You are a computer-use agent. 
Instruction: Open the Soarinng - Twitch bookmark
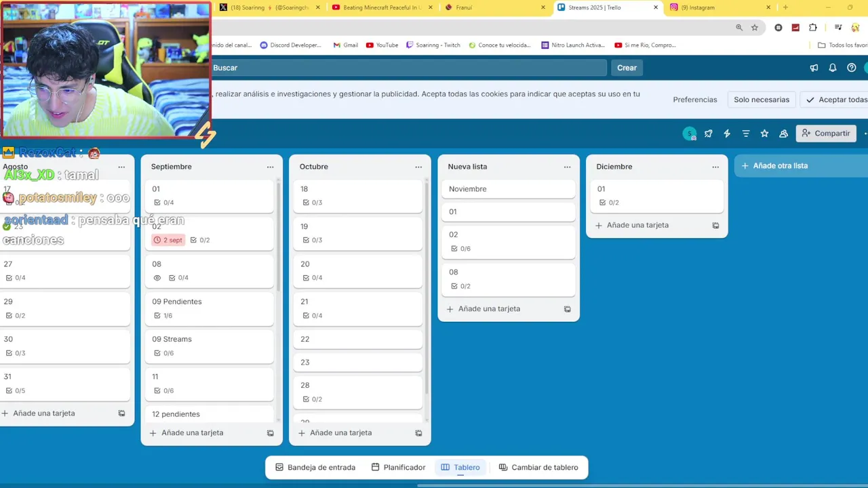click(433, 45)
